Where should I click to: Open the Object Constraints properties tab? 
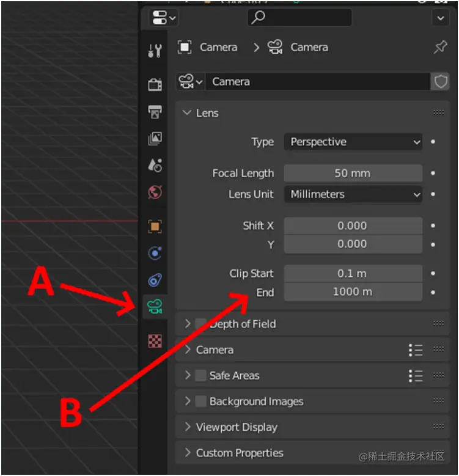point(155,280)
